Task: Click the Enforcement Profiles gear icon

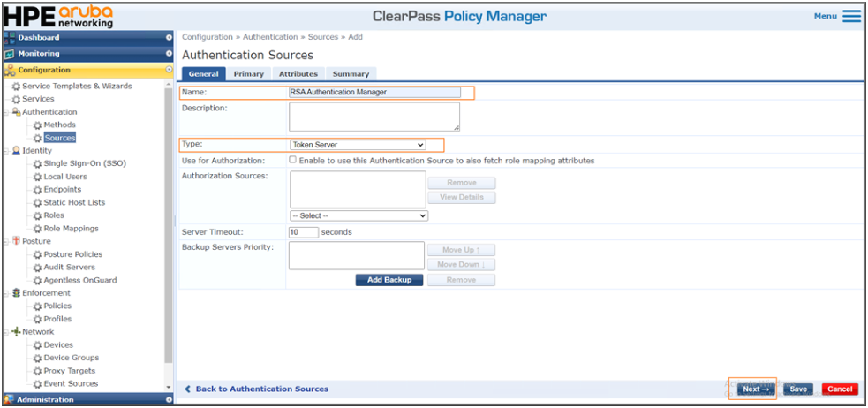Action: 37,320
